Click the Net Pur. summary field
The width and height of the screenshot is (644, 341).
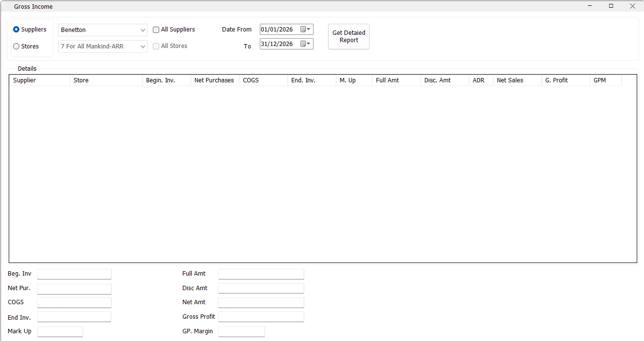click(x=75, y=289)
